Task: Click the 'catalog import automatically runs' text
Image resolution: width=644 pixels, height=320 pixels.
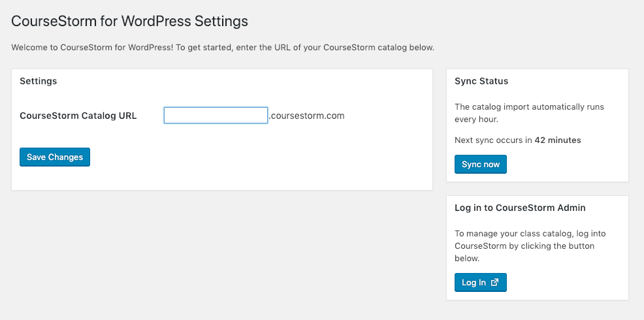Action: coord(530,113)
